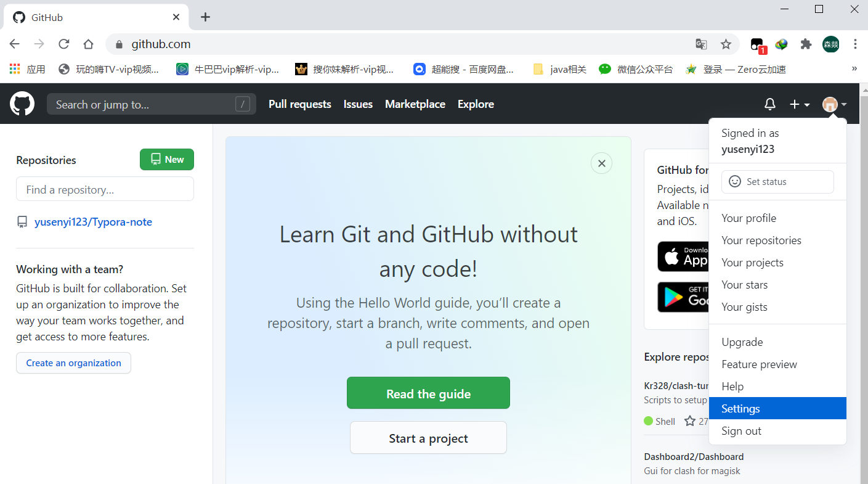
Task: Open the yusenyi123/Typora-note repository
Action: [x=93, y=222]
